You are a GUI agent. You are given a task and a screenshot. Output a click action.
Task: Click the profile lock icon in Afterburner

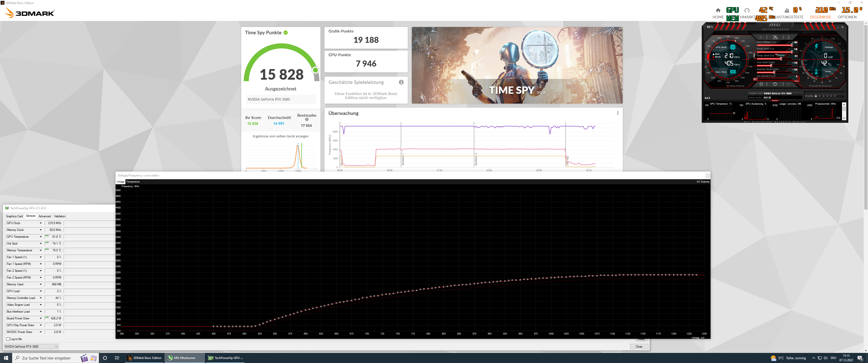pyautogui.click(x=816, y=96)
